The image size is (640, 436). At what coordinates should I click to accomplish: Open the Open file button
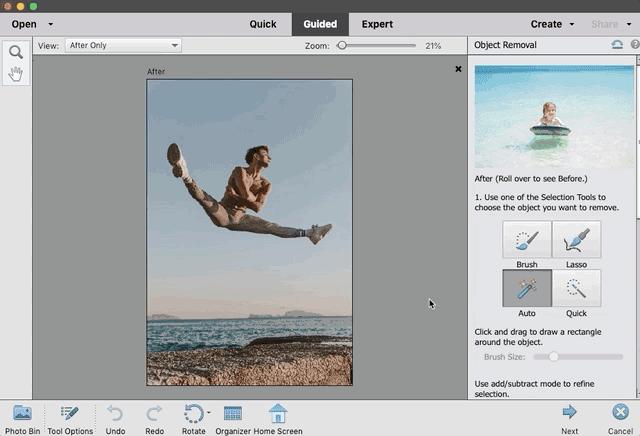click(x=24, y=24)
